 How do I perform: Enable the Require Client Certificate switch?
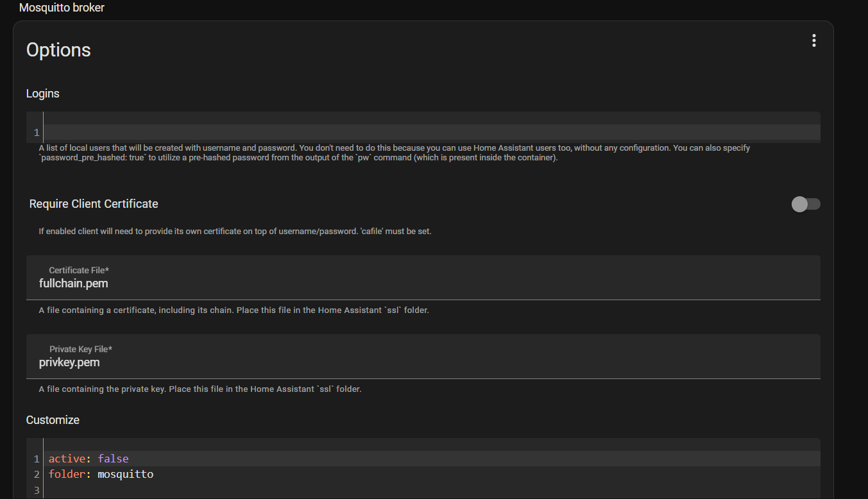[x=806, y=204]
